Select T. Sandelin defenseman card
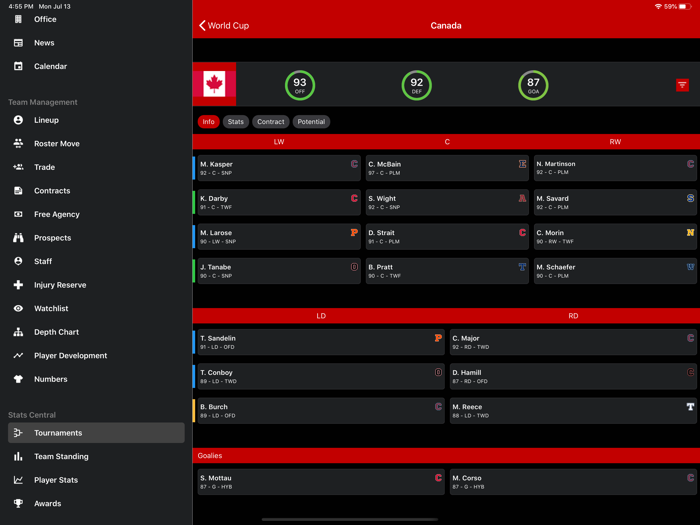The width and height of the screenshot is (700, 525). click(x=321, y=342)
